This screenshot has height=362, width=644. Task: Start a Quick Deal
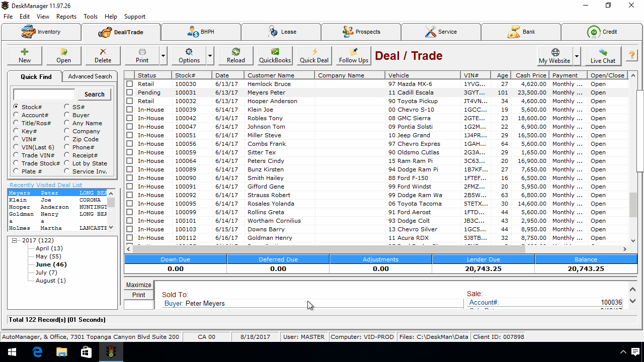click(314, 56)
